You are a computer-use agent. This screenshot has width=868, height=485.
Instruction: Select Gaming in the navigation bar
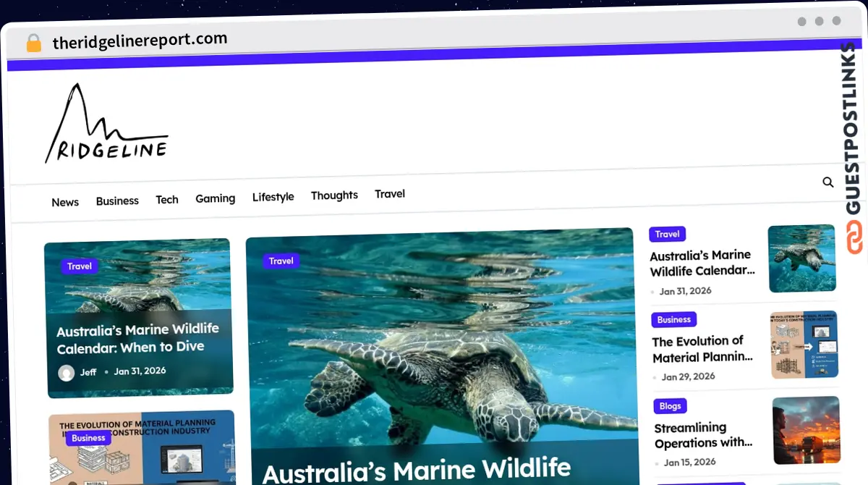click(x=215, y=198)
